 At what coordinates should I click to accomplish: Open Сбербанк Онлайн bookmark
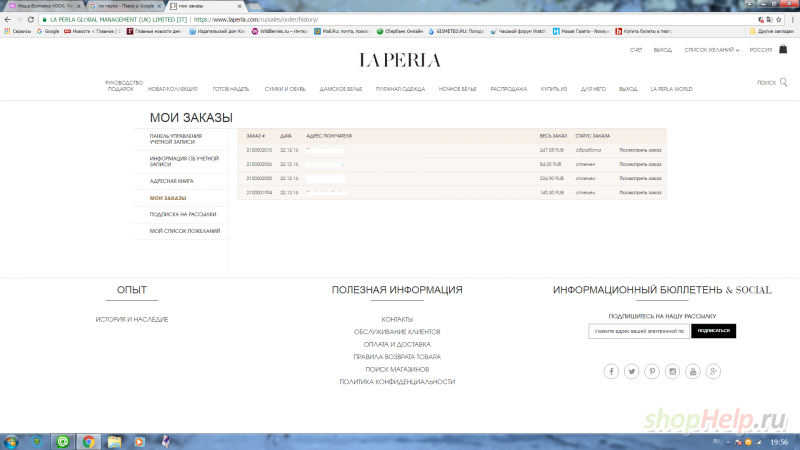tap(399, 31)
